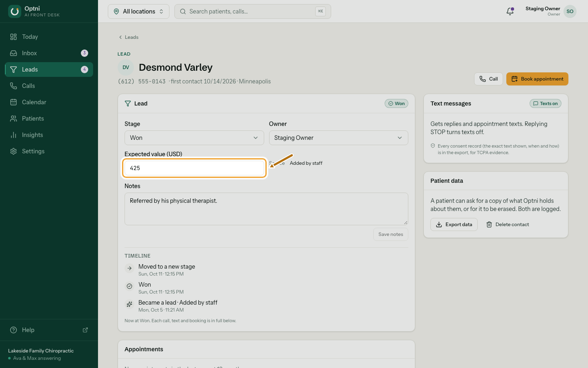Click Save notes button
This screenshot has width=588, height=368.
coord(391,234)
